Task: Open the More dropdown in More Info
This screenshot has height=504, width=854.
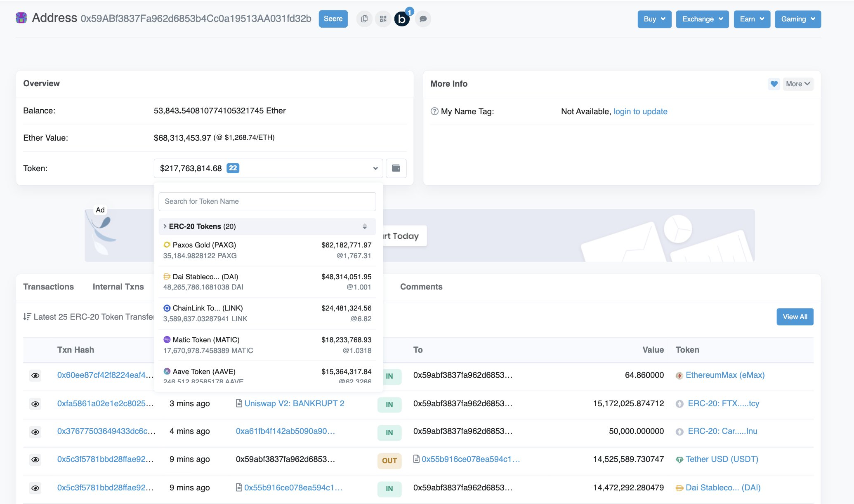Action: pos(798,84)
